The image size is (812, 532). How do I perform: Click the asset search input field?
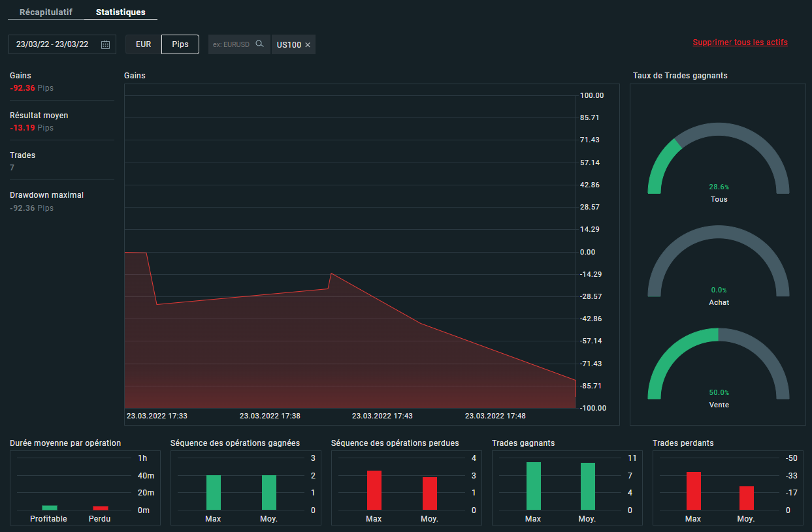click(x=231, y=44)
